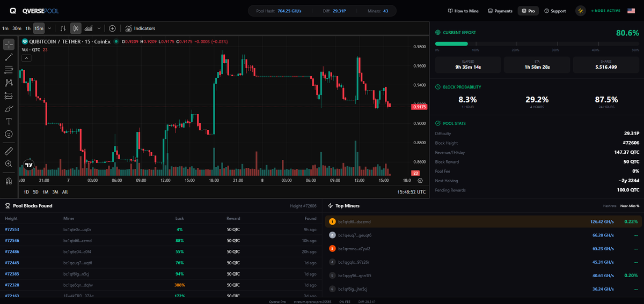This screenshot has height=304, width=644.
Task: Open the Pro view
Action: click(528, 11)
